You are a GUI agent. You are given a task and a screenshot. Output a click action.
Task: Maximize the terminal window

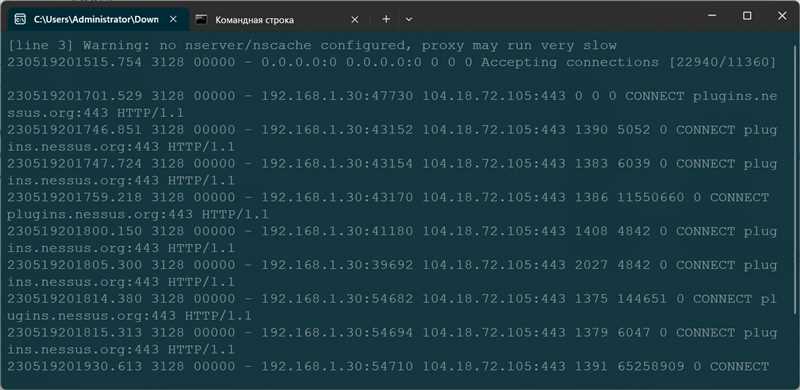pos(747,16)
